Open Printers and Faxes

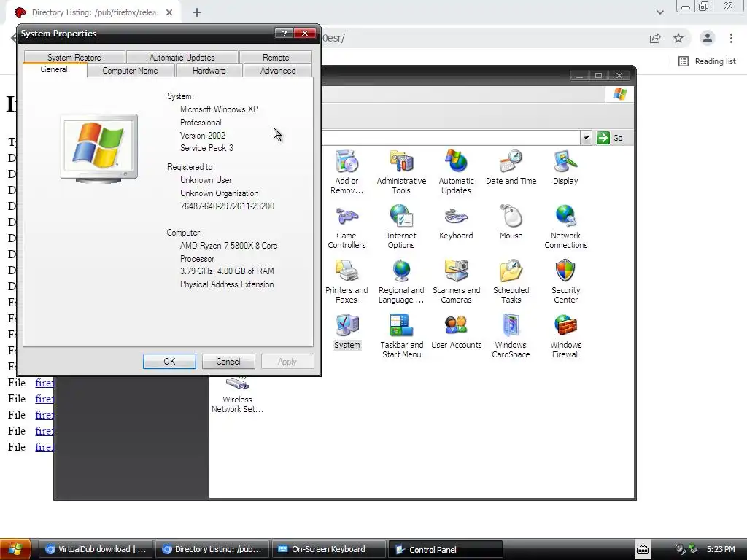347,281
